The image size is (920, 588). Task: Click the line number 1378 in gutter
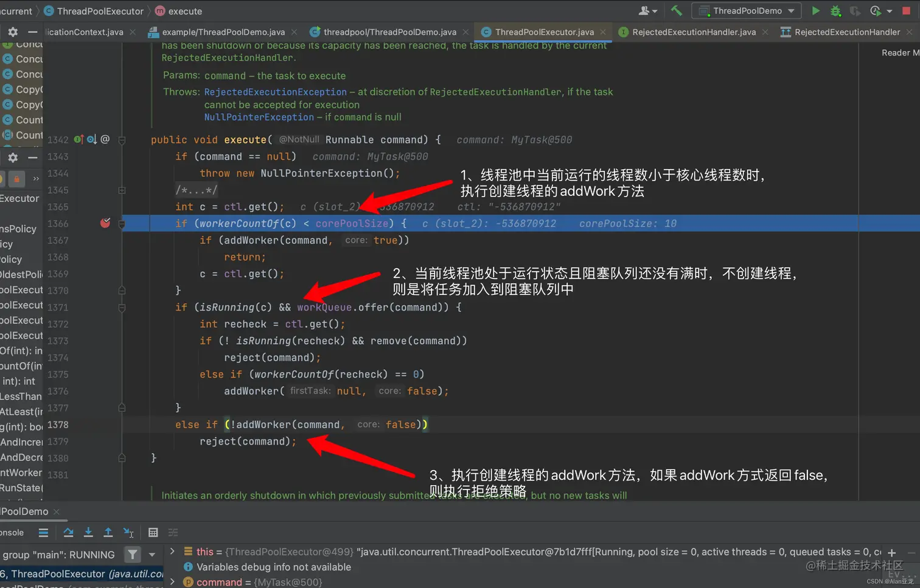[x=58, y=424]
